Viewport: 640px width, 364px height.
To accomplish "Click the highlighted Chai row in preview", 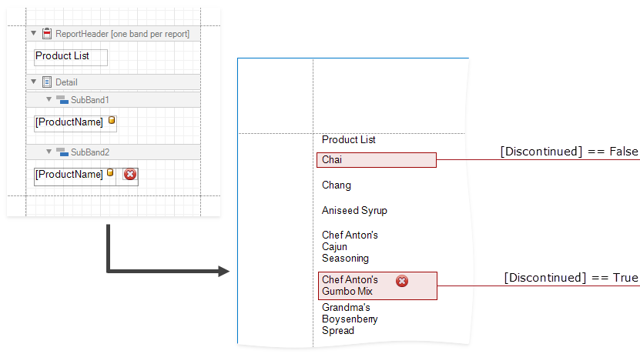I will tap(376, 160).
